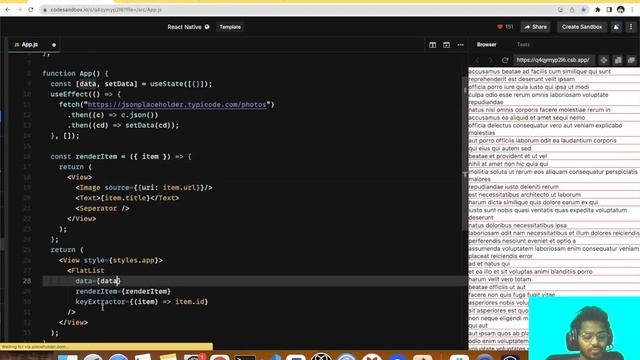Click 'renderItem={renderItem}' prop line

tap(123, 291)
